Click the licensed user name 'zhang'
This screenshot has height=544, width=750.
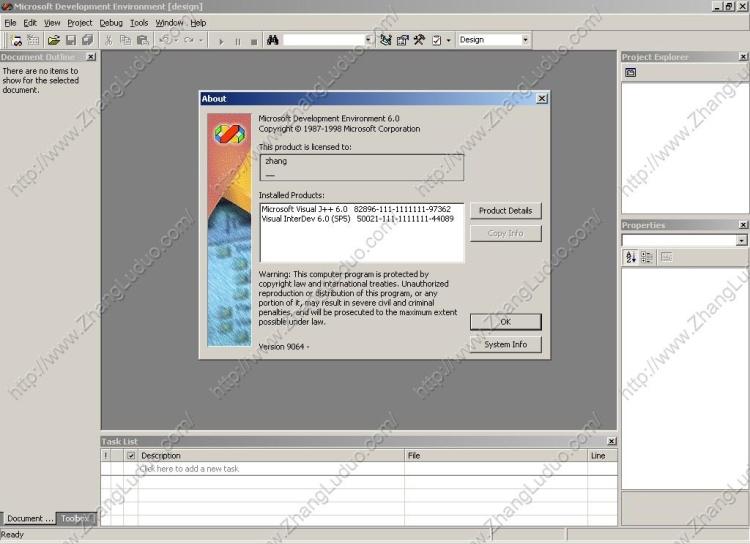(x=276, y=161)
